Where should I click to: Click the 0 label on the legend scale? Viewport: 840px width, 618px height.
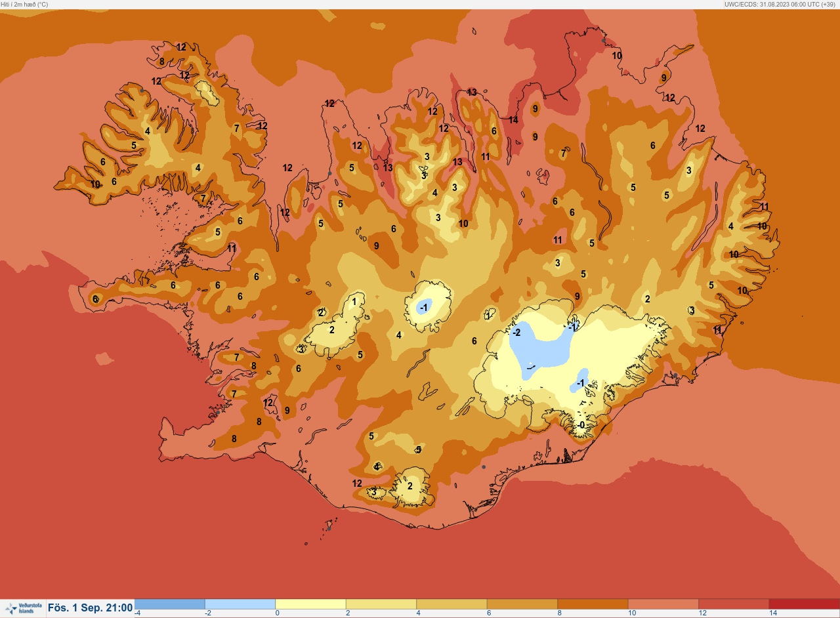[x=278, y=613]
